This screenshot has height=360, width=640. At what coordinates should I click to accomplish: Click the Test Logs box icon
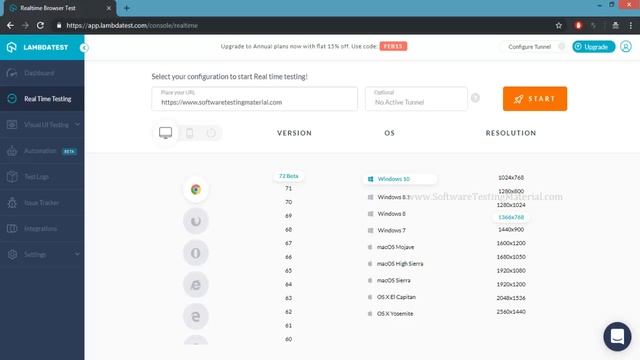click(x=12, y=177)
